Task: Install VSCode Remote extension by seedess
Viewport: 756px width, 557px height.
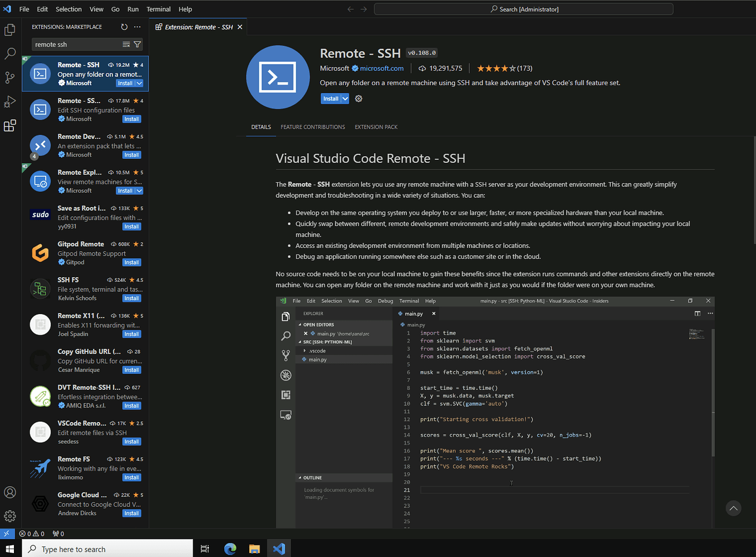Action: click(x=132, y=442)
